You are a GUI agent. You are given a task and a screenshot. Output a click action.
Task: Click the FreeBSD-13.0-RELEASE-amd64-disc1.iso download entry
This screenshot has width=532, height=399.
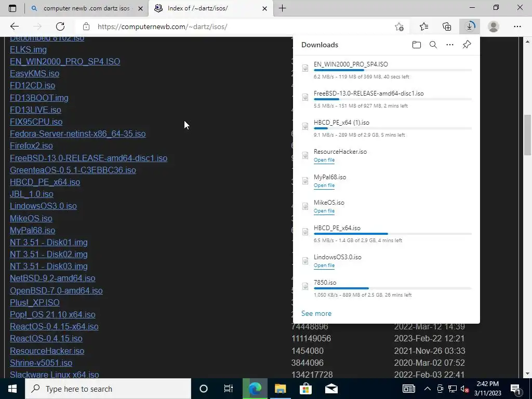386,99
